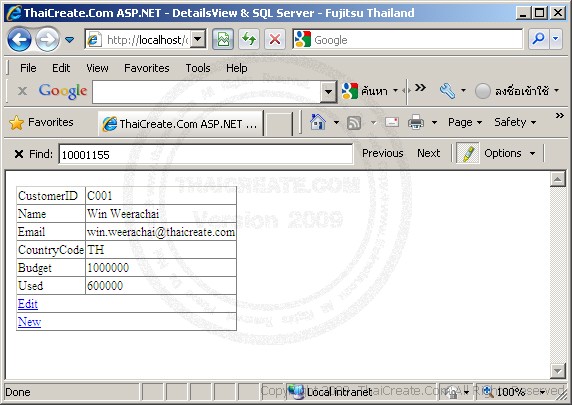Click the win.weerachai@thaicreate.com email cell
The height and width of the screenshot is (405, 572).
point(161,232)
